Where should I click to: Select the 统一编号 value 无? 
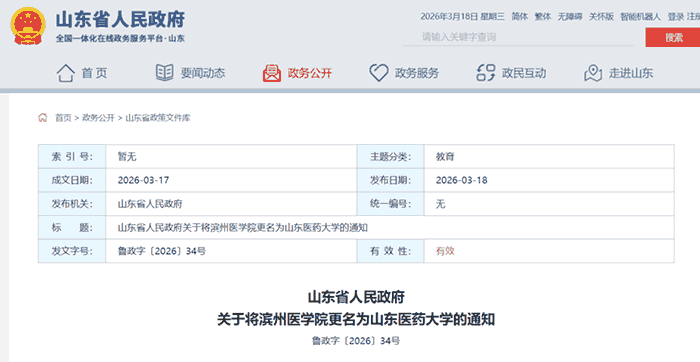(x=441, y=204)
